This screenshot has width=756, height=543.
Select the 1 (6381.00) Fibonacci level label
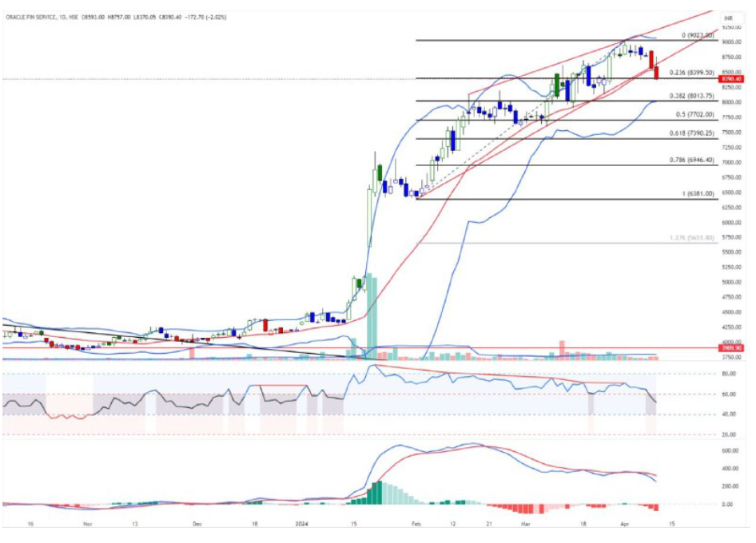692,194
